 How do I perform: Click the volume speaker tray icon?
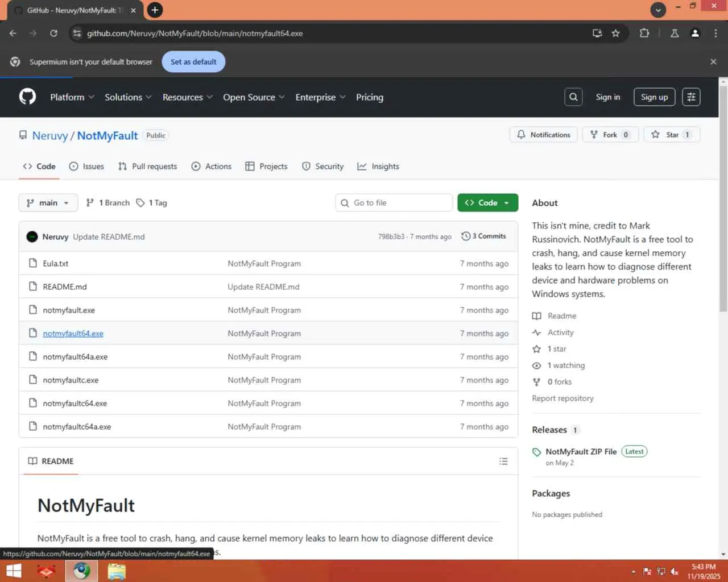click(675, 571)
